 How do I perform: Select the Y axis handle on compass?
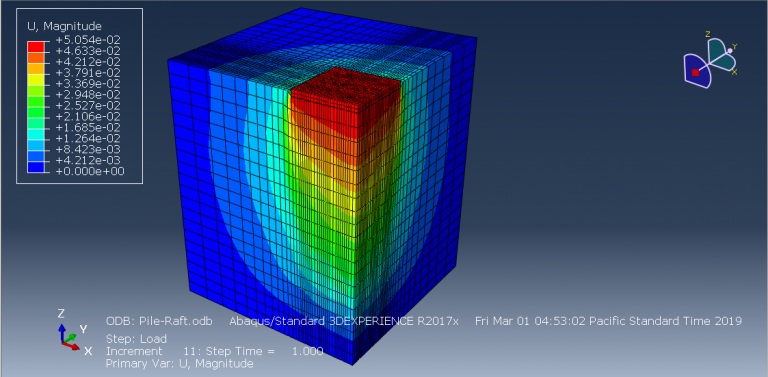[729, 51]
